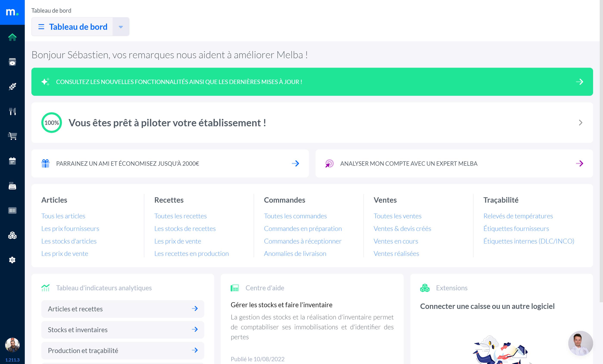The height and width of the screenshot is (364, 603).
Task: Click the hamburger icon beside Tableau de bord
Action: click(41, 27)
